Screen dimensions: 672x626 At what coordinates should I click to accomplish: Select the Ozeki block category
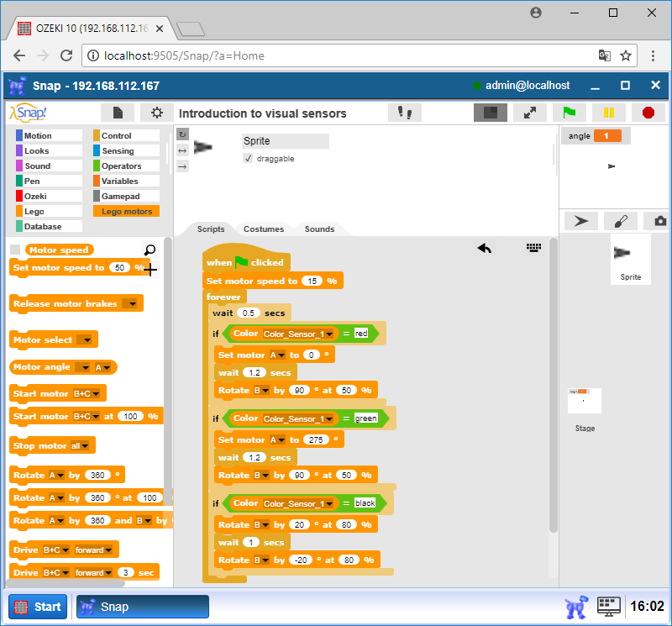(x=49, y=196)
